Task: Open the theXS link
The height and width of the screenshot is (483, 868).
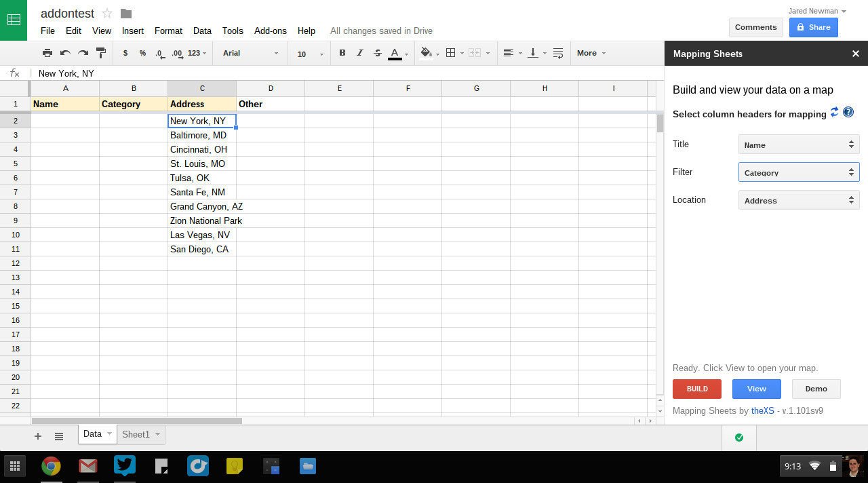Action: pos(762,410)
